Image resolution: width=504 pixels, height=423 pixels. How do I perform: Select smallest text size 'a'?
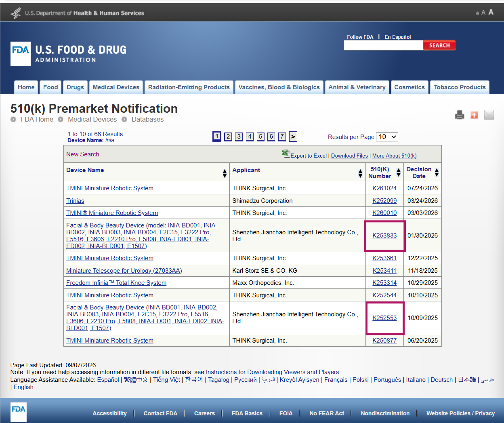coord(477,13)
